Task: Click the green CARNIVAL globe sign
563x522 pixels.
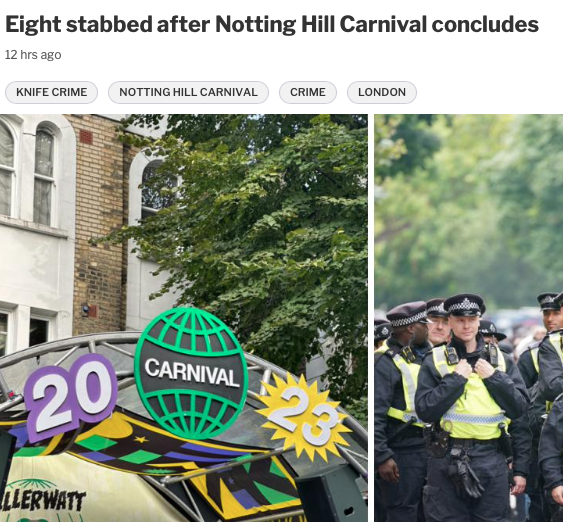Action: click(x=191, y=373)
